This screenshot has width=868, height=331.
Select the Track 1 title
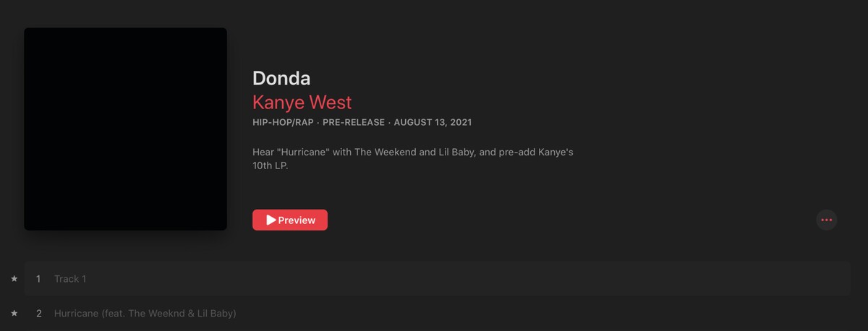[x=70, y=279]
